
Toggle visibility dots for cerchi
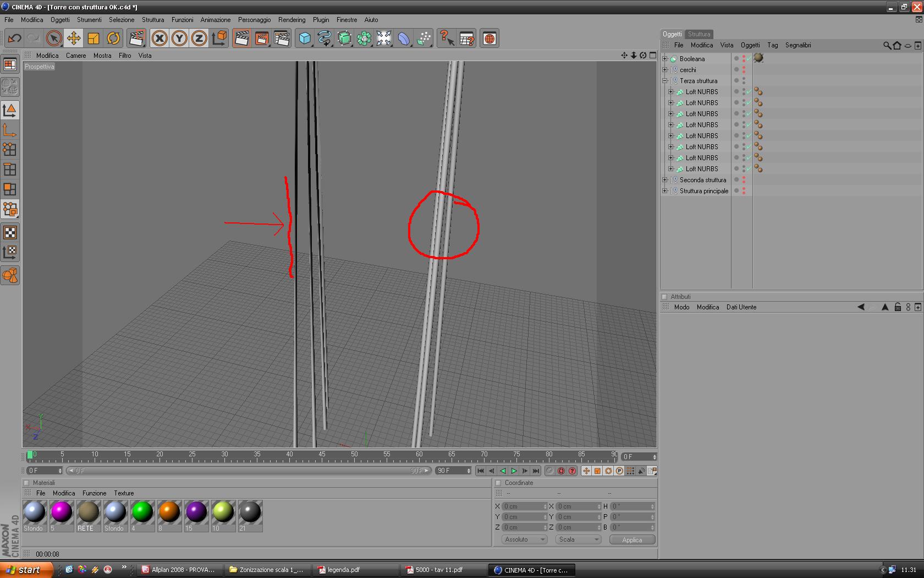(744, 70)
